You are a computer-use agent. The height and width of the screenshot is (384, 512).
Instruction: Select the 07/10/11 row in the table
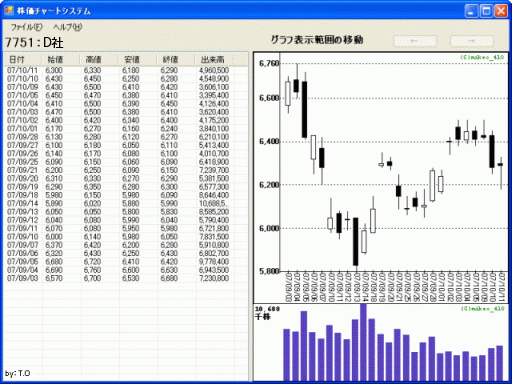pos(126,70)
